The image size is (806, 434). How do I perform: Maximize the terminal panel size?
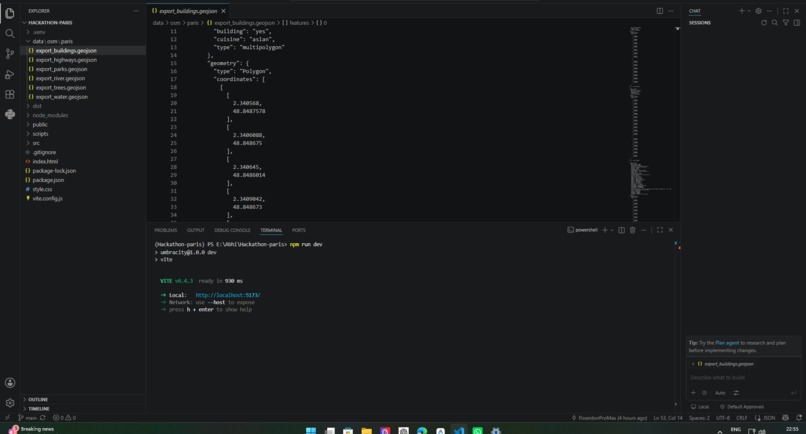coord(660,230)
